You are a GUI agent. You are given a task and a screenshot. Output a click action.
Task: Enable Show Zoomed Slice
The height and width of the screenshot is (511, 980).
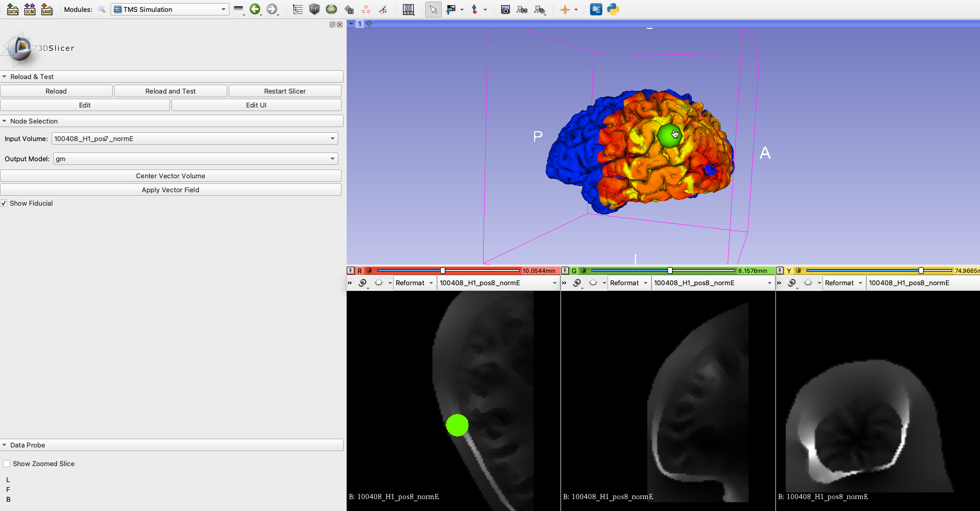(x=7, y=463)
